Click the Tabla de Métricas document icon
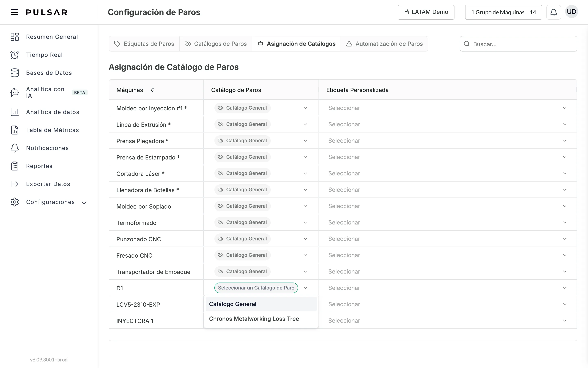 click(14, 130)
